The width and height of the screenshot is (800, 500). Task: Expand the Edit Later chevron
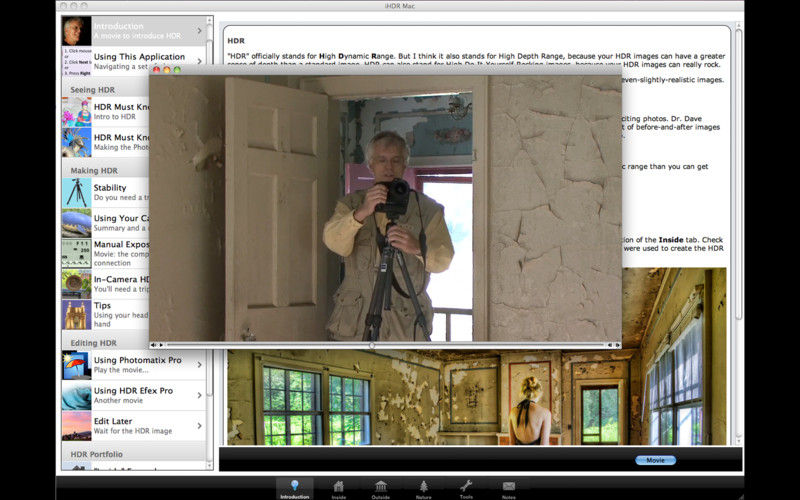point(199,426)
